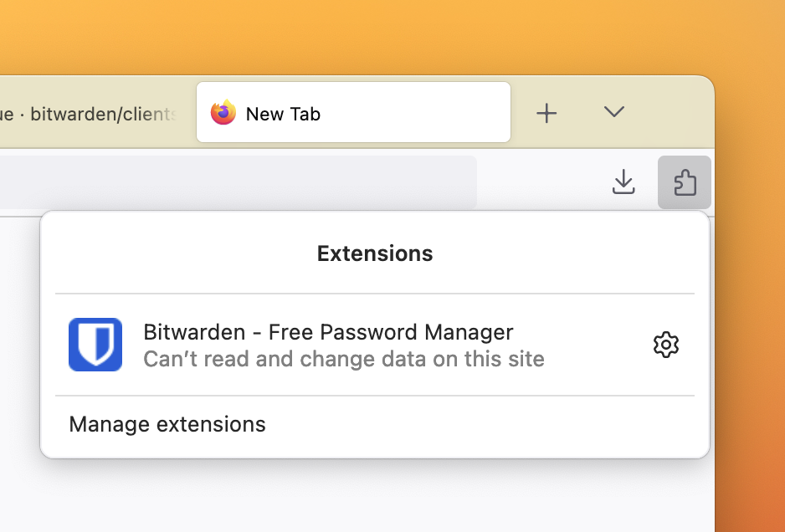Screen dimensions: 785x532
Task: Click the Extensions dropdown panel title
Action: tap(374, 253)
